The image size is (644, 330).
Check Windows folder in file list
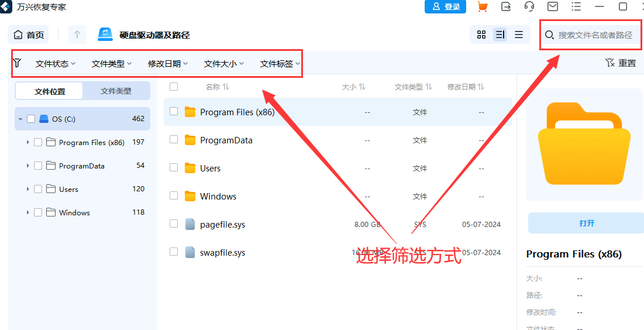pos(174,195)
